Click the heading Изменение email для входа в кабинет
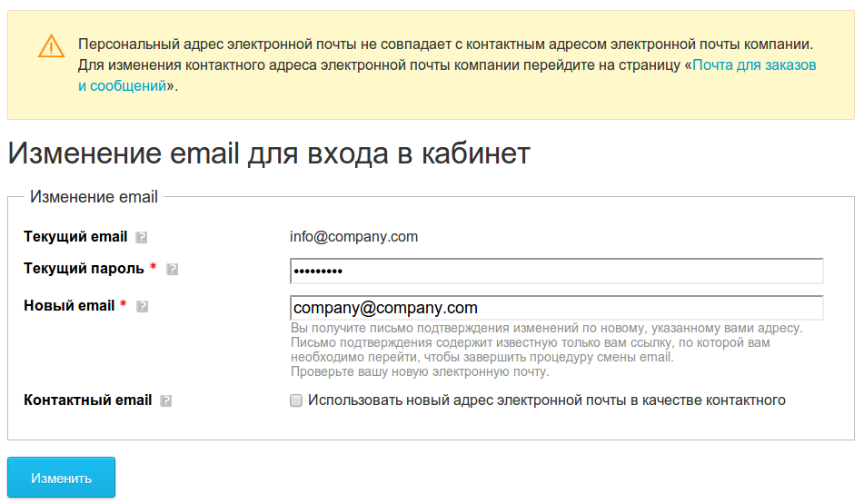 (x=269, y=153)
